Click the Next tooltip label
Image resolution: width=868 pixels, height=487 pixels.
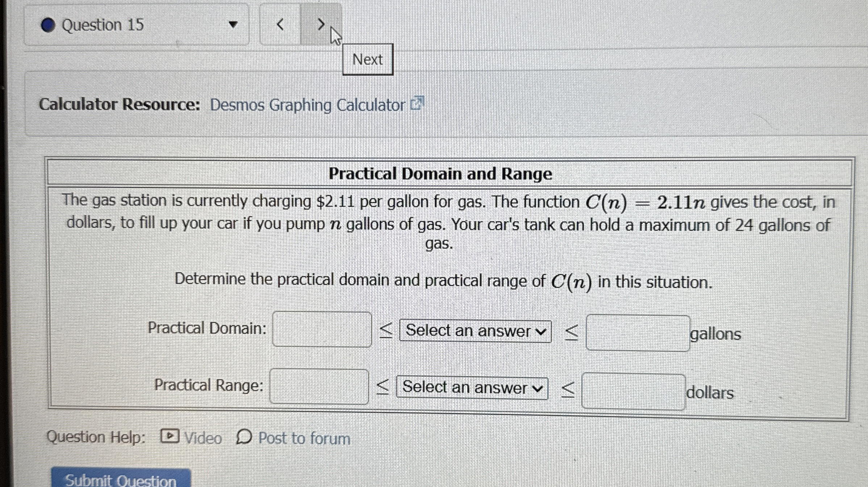pos(367,59)
